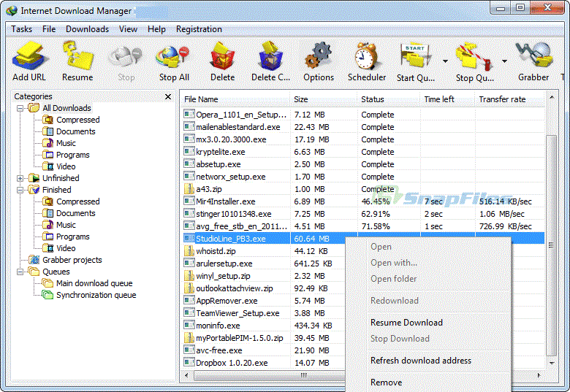The image size is (570, 392).
Task: Open Grabber projects category
Action: [x=72, y=260]
